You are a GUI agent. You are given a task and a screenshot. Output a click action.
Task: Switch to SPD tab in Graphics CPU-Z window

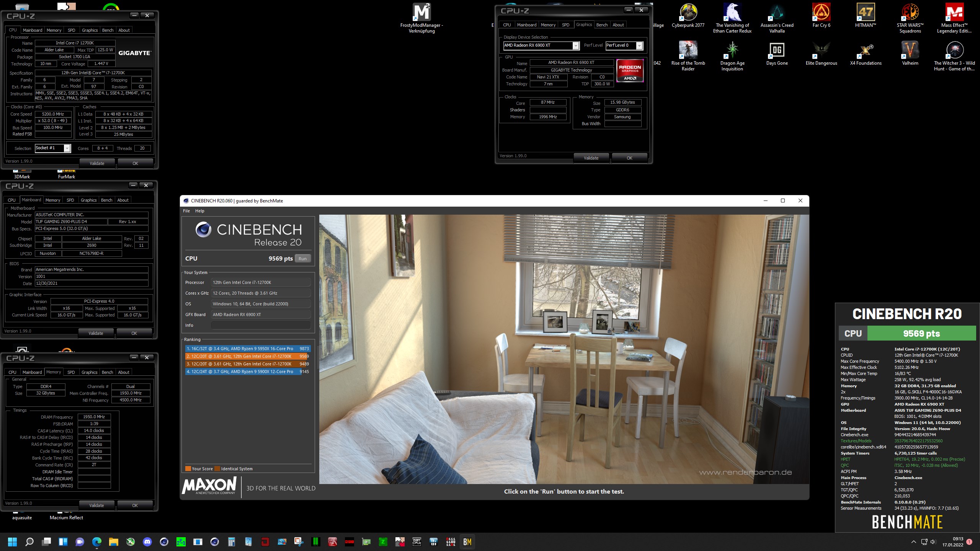[x=566, y=25]
